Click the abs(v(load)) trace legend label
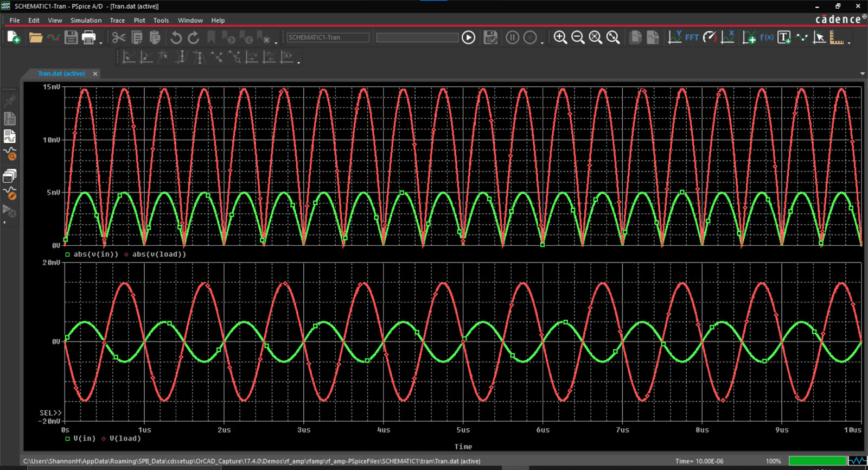Viewport: 868px width, 470px height. pos(159,254)
